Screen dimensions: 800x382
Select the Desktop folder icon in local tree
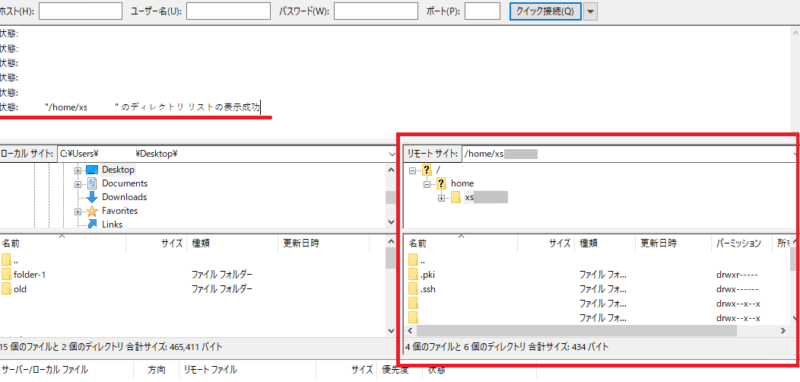tap(92, 170)
